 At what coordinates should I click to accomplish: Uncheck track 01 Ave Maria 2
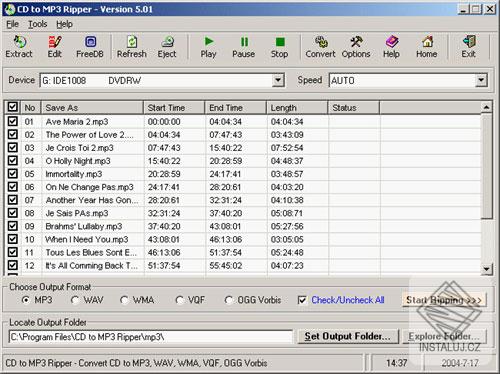13,121
